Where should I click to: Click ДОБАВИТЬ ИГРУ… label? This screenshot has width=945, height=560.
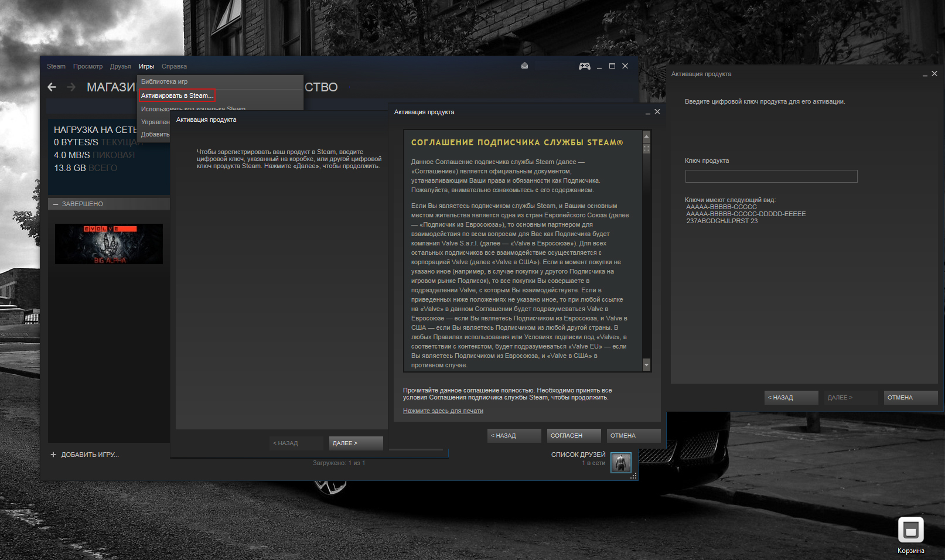pyautogui.click(x=90, y=455)
